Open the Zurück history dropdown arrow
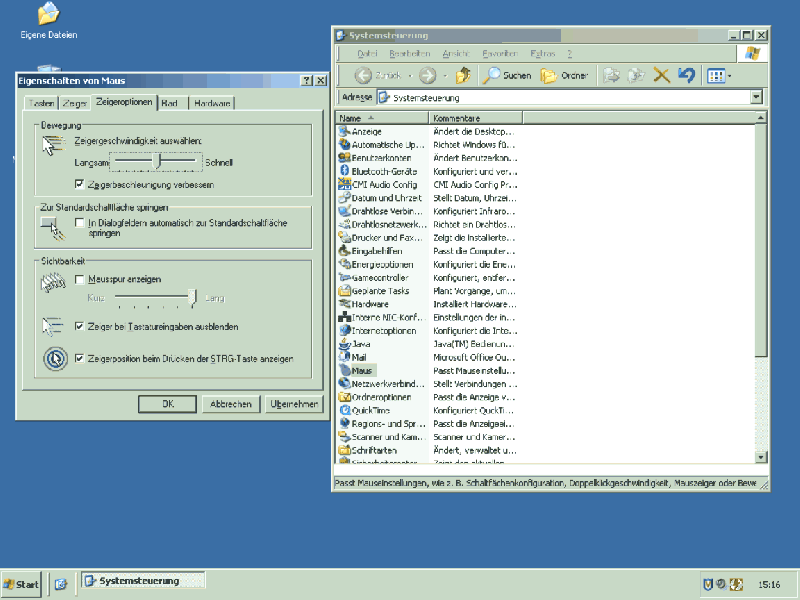The height and width of the screenshot is (600, 800). pos(410,76)
